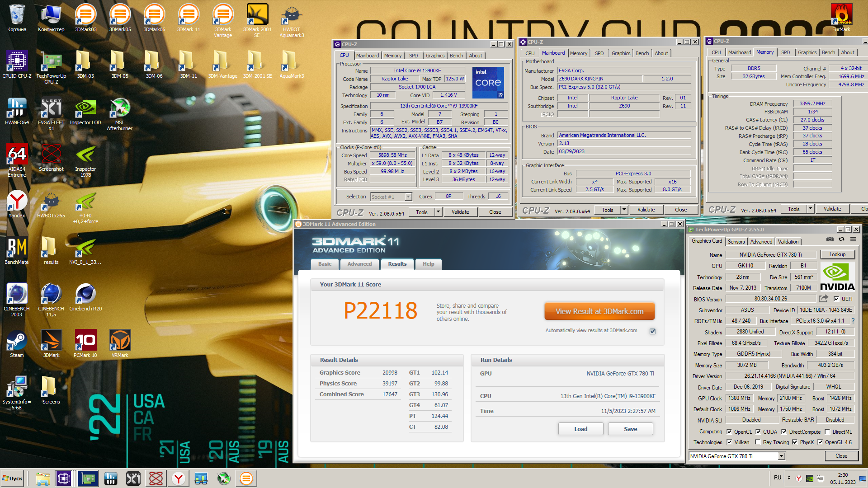Click Validate in CPU-Z CPU window
This screenshot has width=868, height=488.
click(460, 212)
